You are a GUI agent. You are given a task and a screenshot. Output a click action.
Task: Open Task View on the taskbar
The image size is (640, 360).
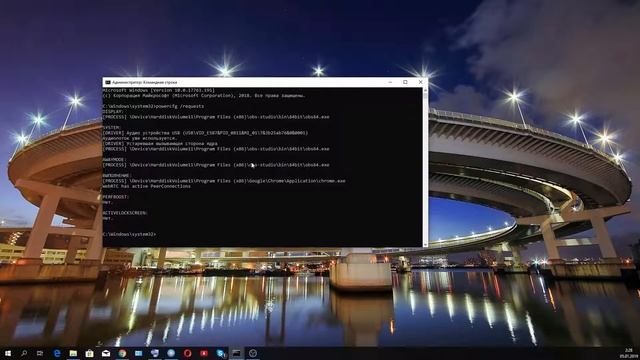(x=40, y=353)
